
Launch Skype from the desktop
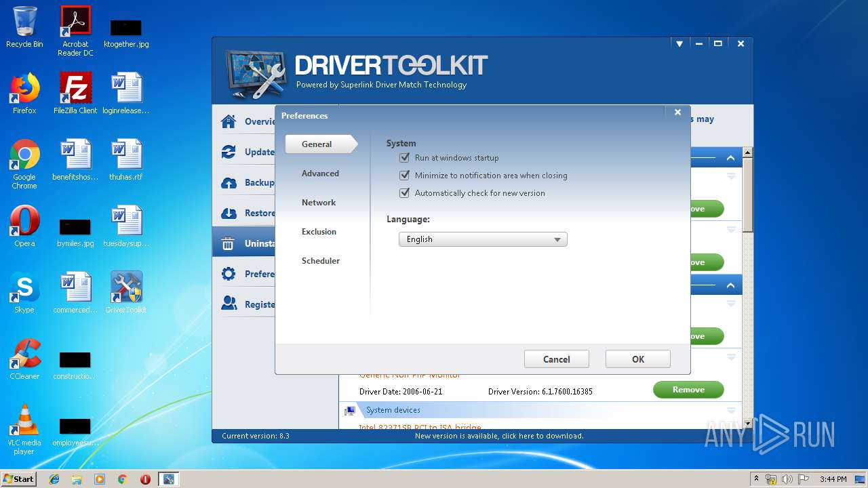[x=24, y=293]
